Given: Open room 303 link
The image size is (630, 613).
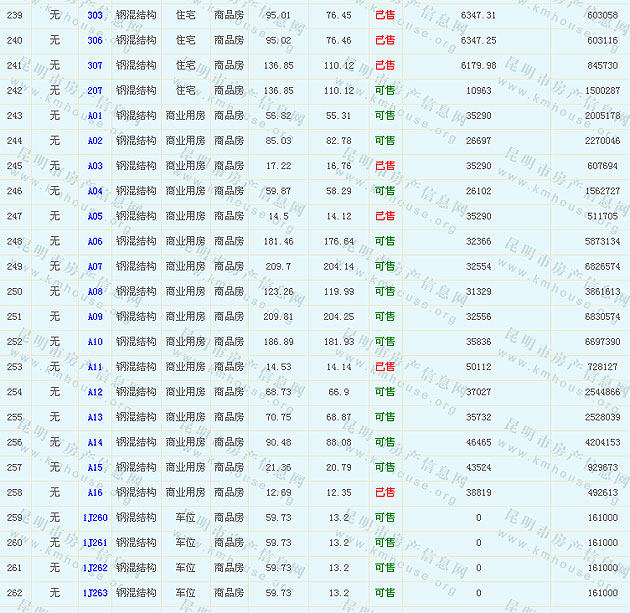Looking at the screenshot, I should pos(94,15).
